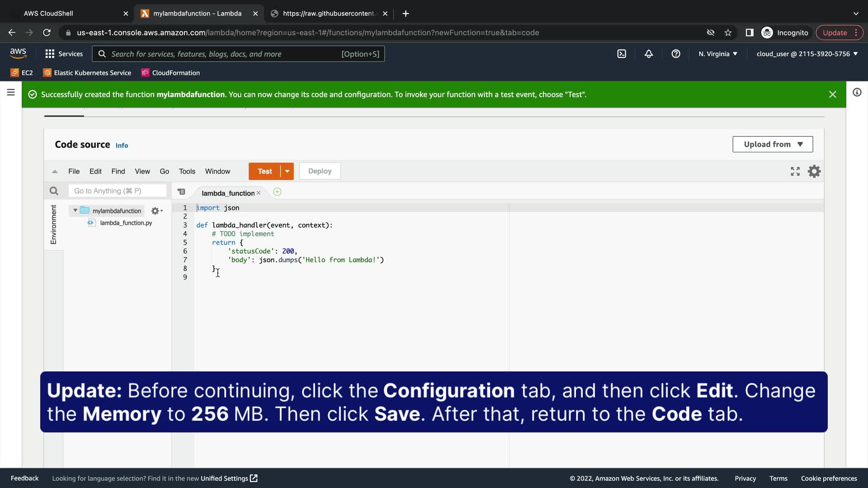Collapse the mylambdafunction folder

point(75,211)
